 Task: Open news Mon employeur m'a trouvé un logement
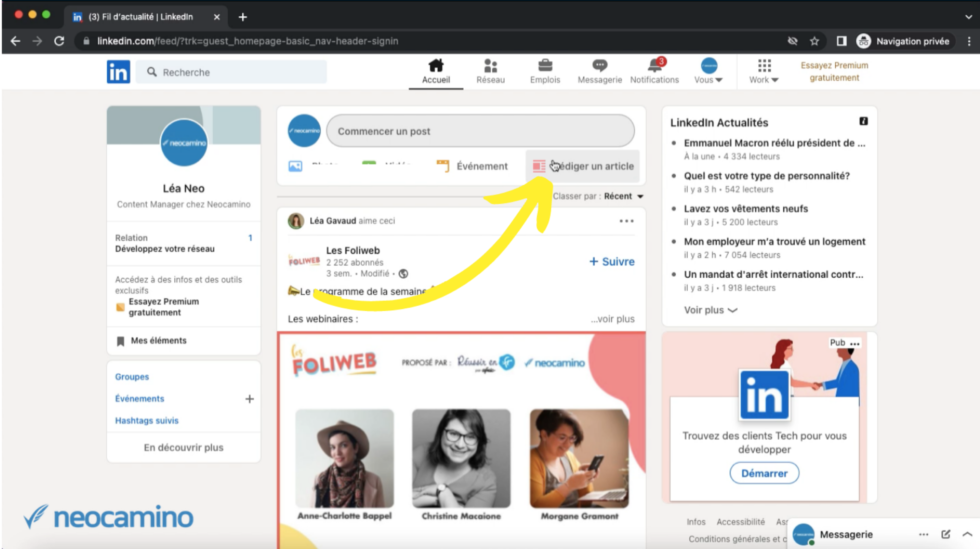(774, 242)
